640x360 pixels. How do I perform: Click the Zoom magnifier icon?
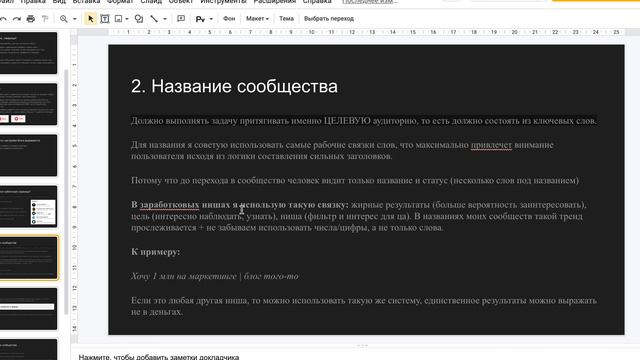click(64, 19)
